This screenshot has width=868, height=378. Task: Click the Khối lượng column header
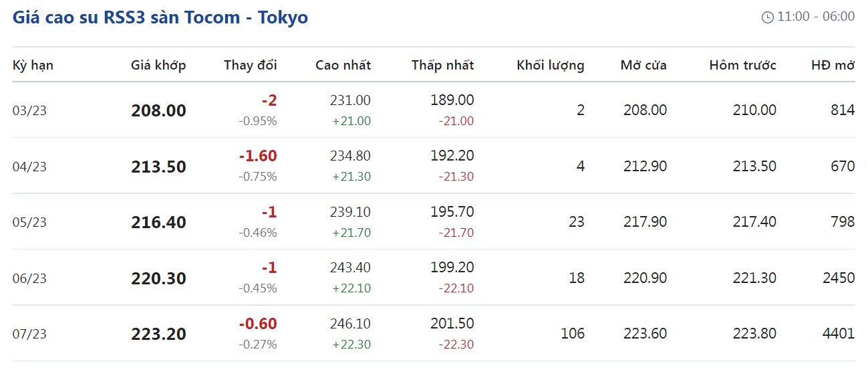[550, 65]
